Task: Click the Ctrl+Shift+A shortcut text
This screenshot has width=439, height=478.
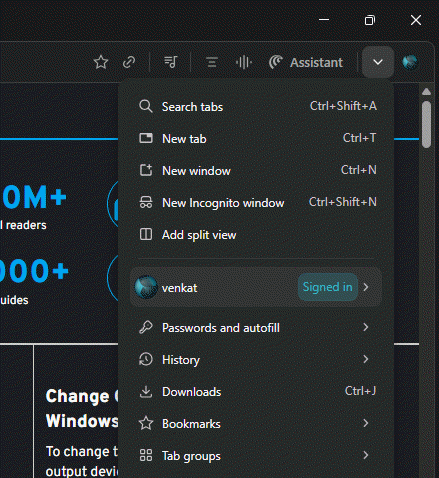Action: [343, 106]
